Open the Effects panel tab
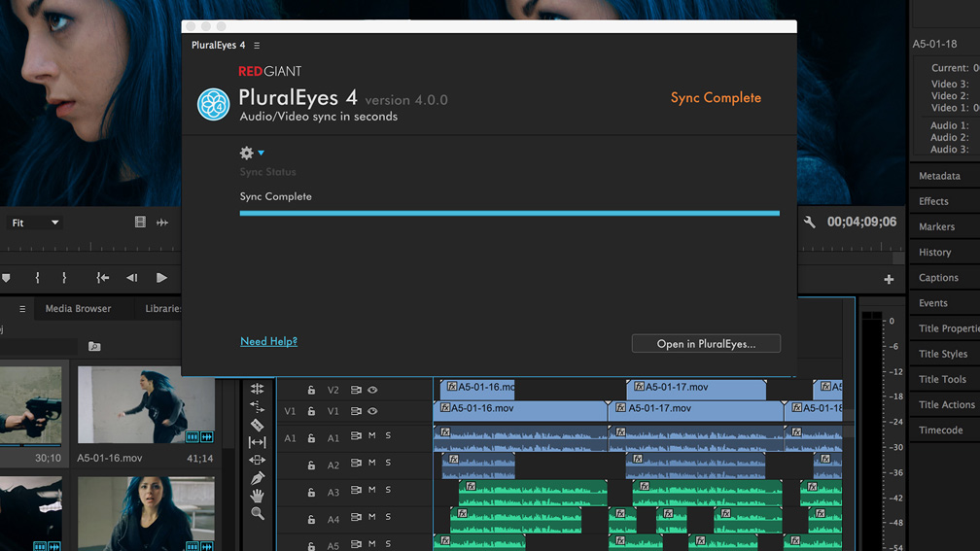The height and width of the screenshot is (551, 980). pos(933,201)
